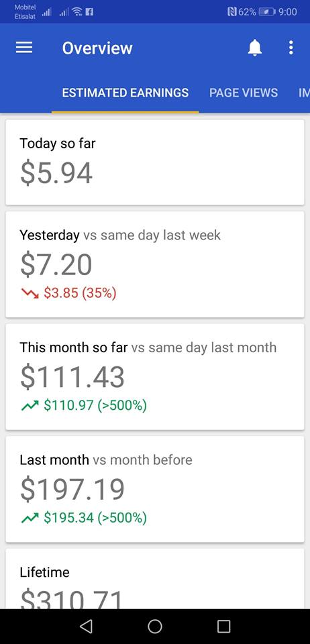Tap the Facebook notification icon in status bar

(x=89, y=12)
